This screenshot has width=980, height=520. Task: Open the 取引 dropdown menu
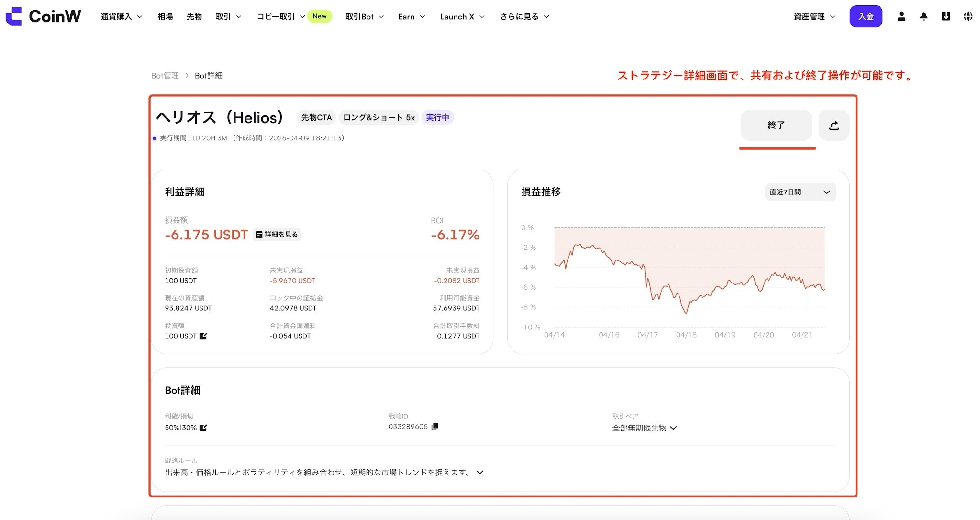point(228,17)
